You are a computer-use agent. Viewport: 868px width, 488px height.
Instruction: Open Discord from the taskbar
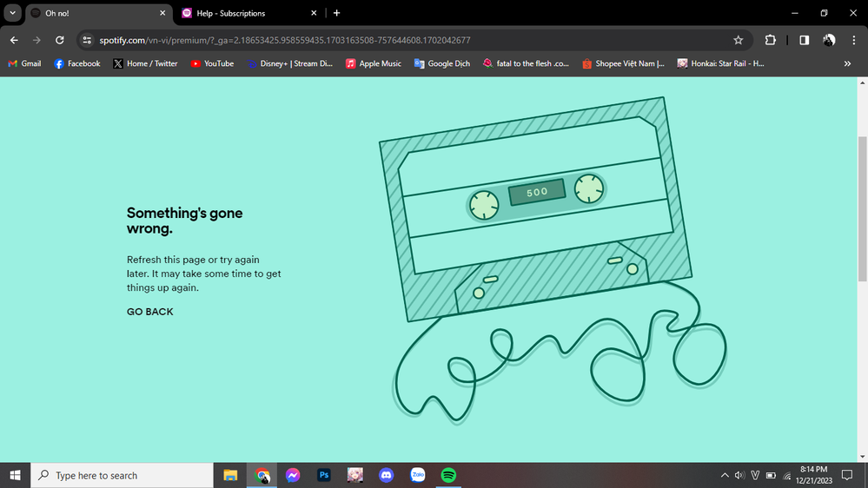coord(387,475)
